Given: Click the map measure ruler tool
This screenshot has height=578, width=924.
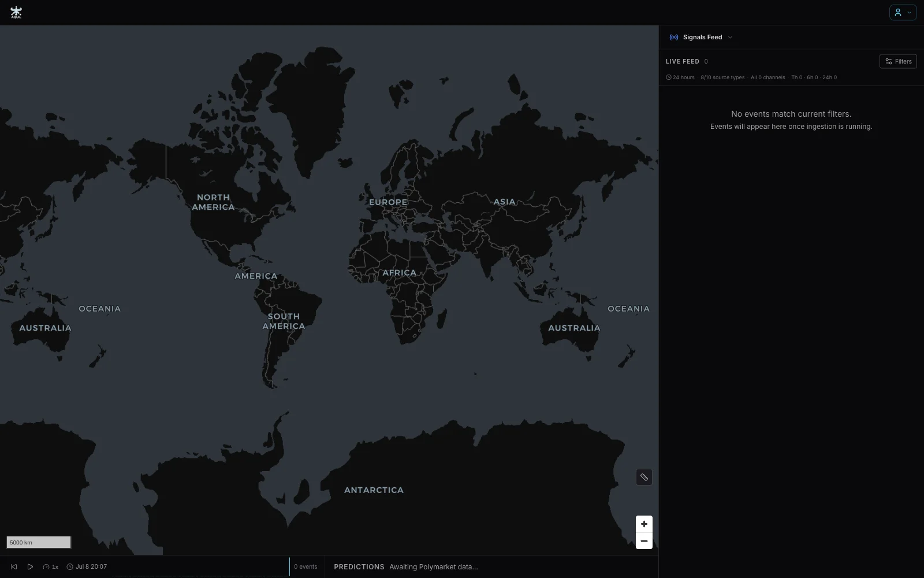Looking at the screenshot, I should pos(644,477).
